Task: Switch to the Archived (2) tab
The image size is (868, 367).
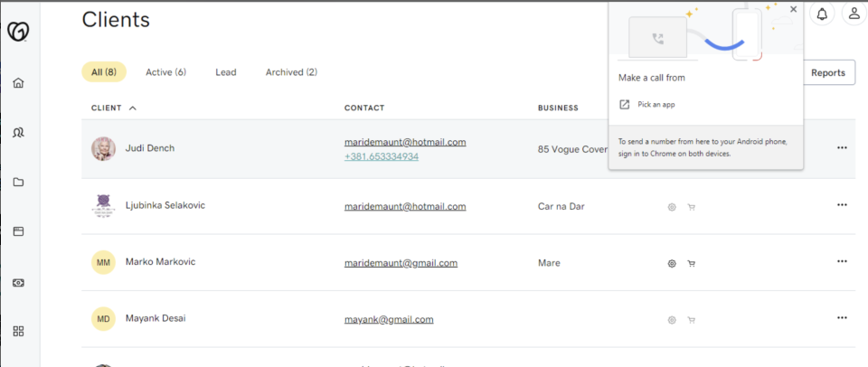Action: (x=291, y=72)
